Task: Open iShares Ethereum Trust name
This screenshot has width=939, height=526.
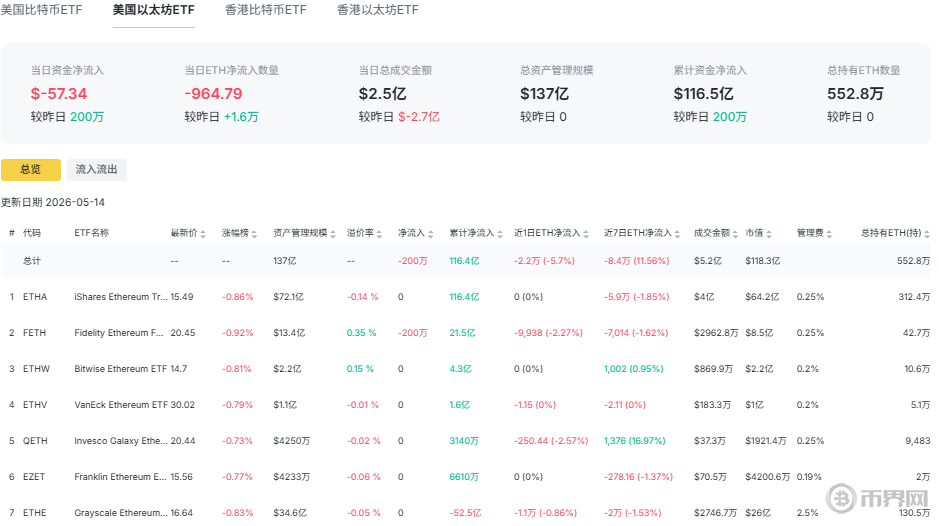Action: click(121, 297)
